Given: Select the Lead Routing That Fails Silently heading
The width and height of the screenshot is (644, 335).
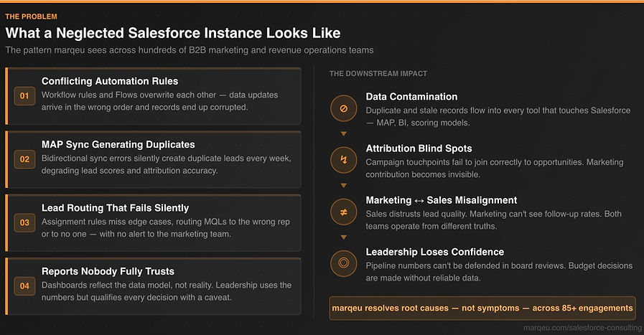Looking at the screenshot, I should pyautogui.click(x=115, y=208).
